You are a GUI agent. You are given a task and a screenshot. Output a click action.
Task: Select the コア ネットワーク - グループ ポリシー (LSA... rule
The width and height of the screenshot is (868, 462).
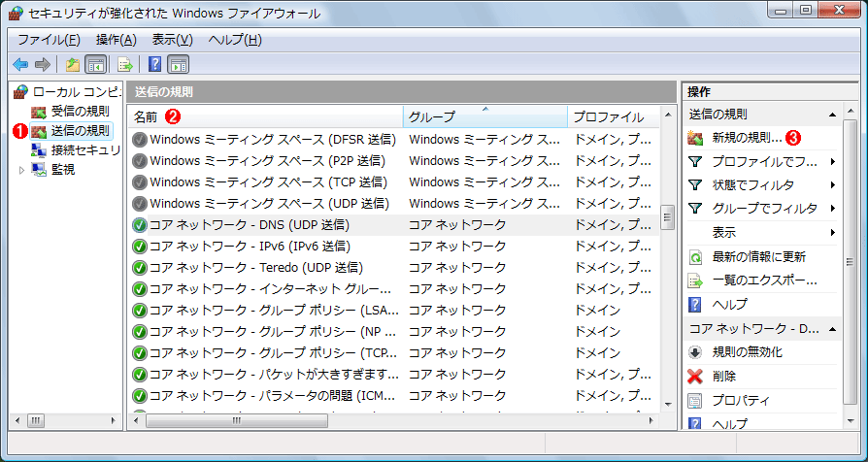(x=274, y=310)
